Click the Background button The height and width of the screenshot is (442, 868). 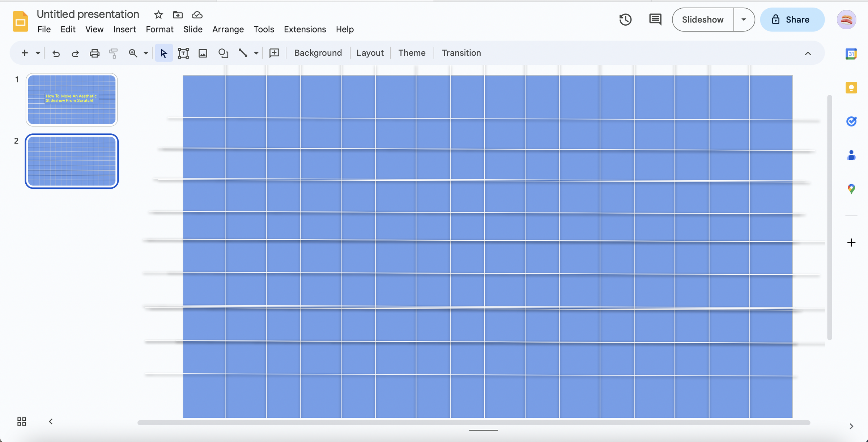point(318,53)
